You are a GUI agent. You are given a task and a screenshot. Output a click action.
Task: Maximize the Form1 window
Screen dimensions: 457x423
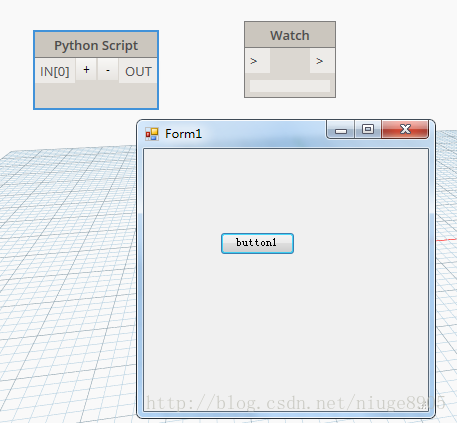point(368,129)
